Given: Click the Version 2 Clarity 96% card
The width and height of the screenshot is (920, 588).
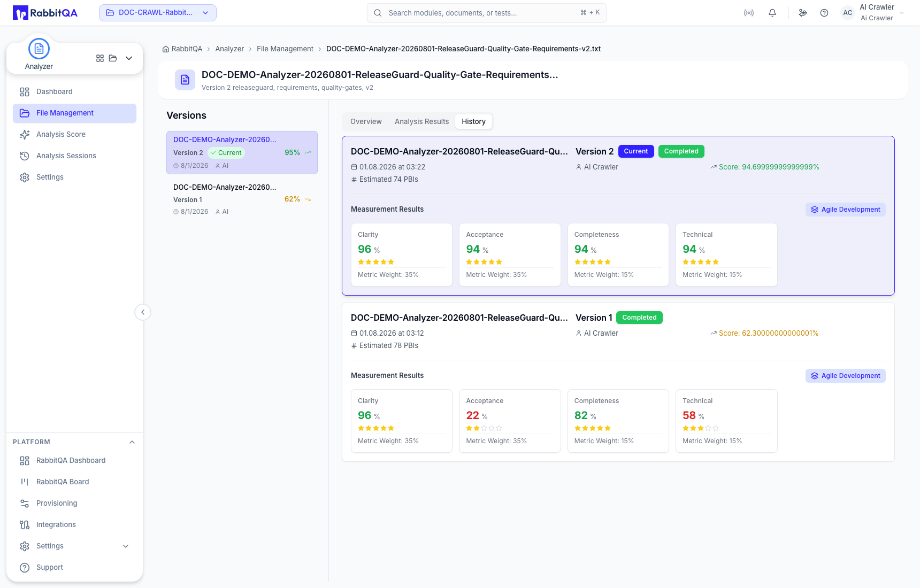Looking at the screenshot, I should pos(402,254).
